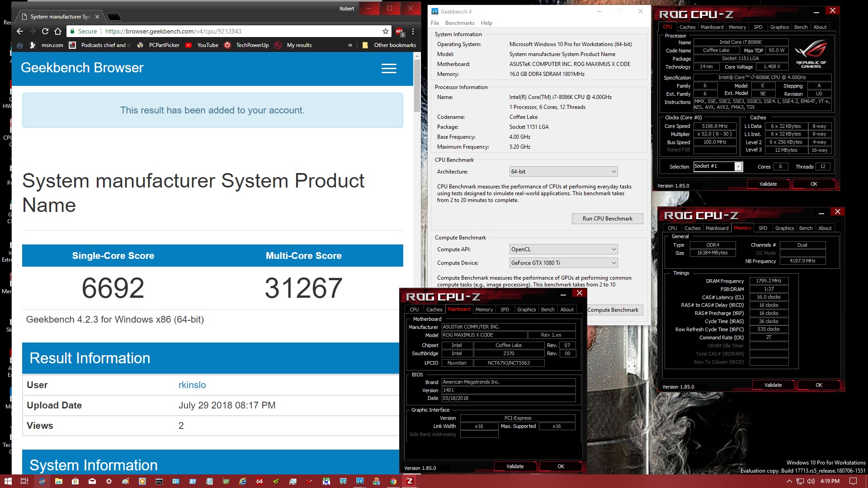
Task: Launch Microsoft Store from the taskbar
Action: [75, 481]
